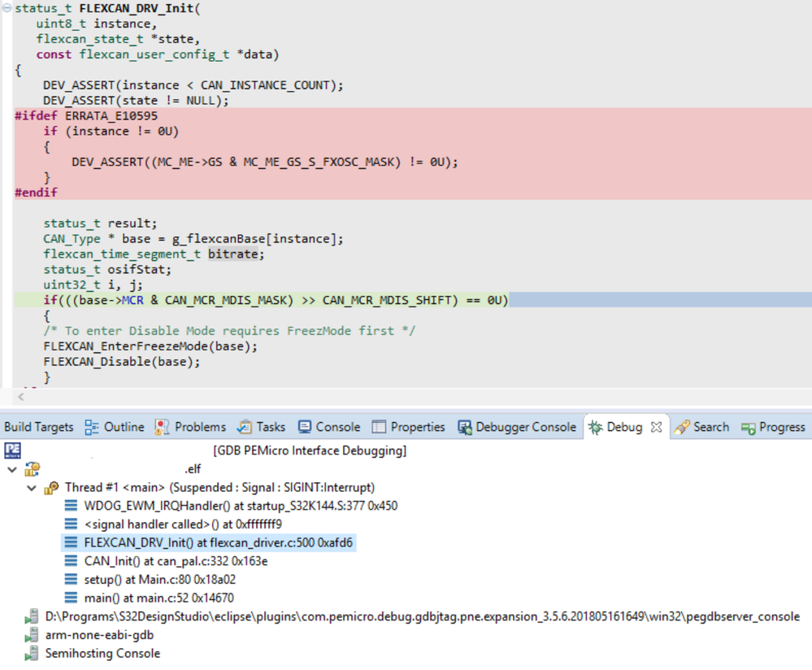812x670 pixels.
Task: Collapse the .elf debug target node
Action: [x=12, y=469]
